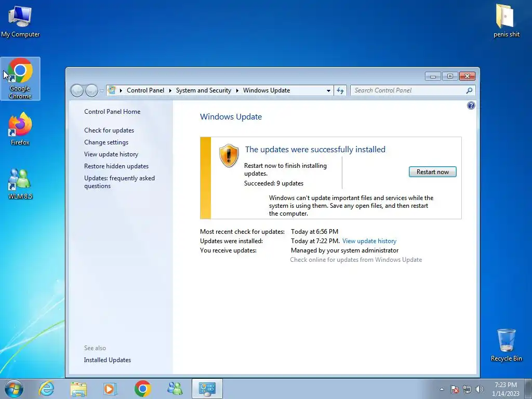Close the Windows Update window
The width and height of the screenshot is (532, 399).
click(x=467, y=76)
